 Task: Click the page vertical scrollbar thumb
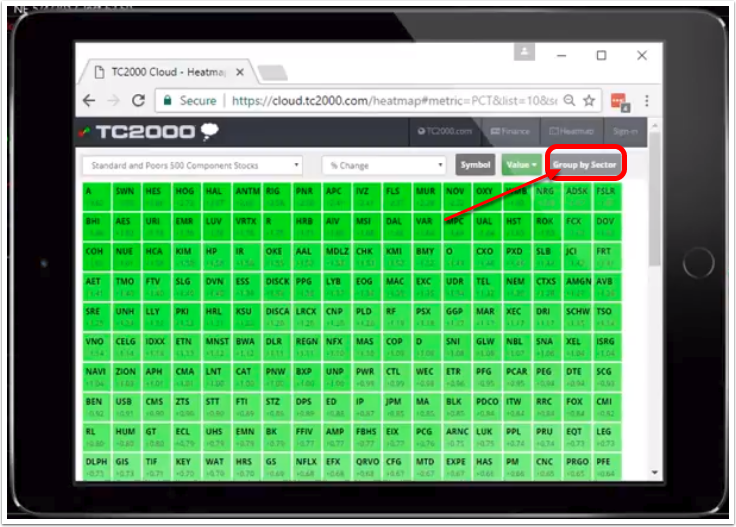(655, 199)
